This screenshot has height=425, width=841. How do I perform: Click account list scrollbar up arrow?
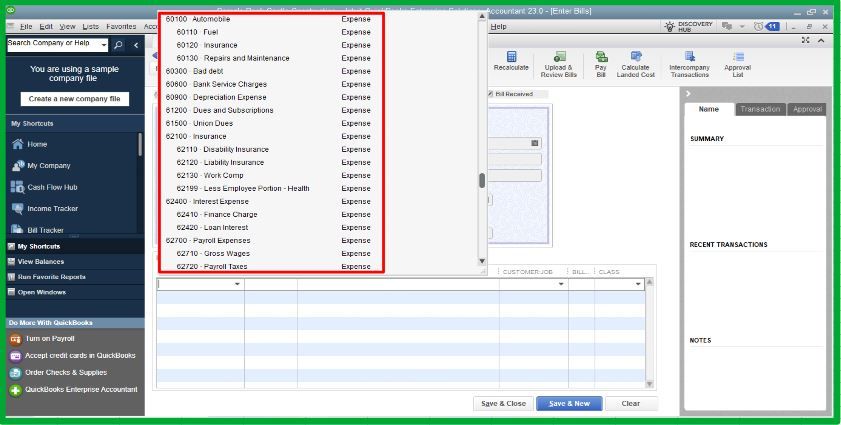pos(482,17)
